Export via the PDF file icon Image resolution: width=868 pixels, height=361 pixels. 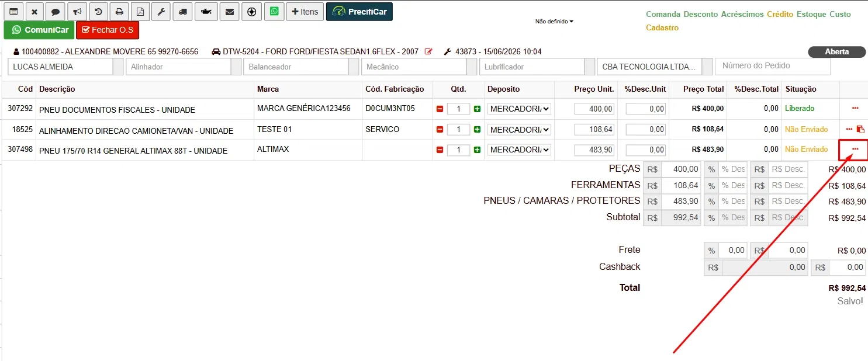[x=140, y=12]
